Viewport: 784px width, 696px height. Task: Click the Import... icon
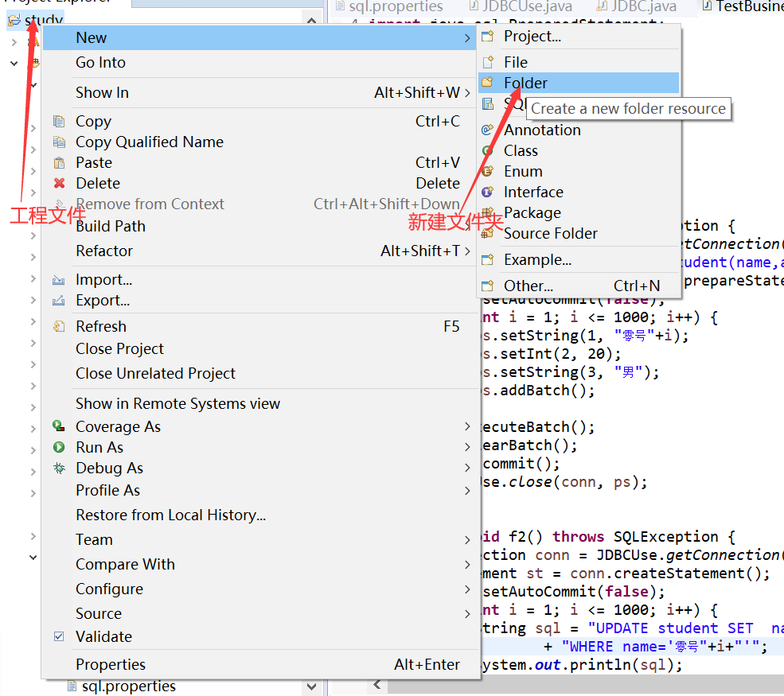[x=58, y=279]
